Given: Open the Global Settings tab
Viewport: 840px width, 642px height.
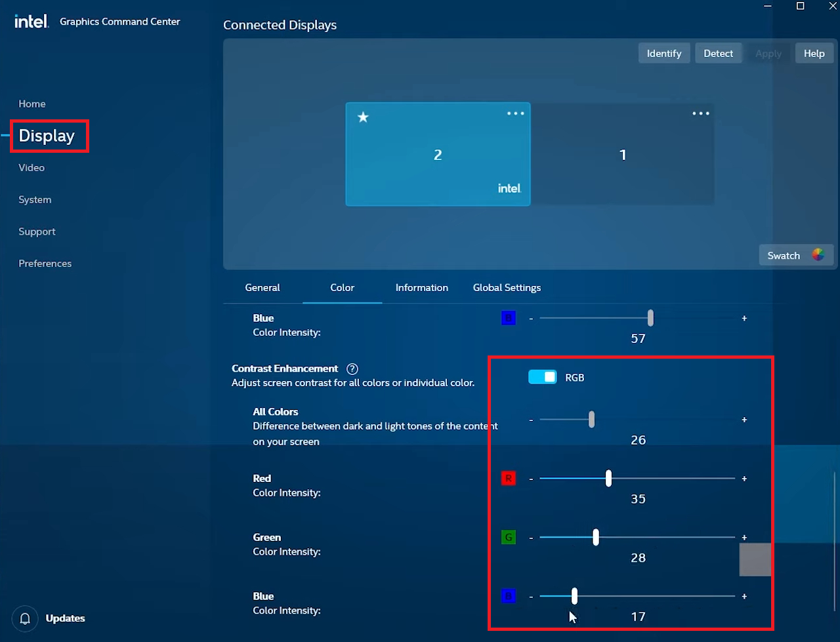Looking at the screenshot, I should (507, 288).
